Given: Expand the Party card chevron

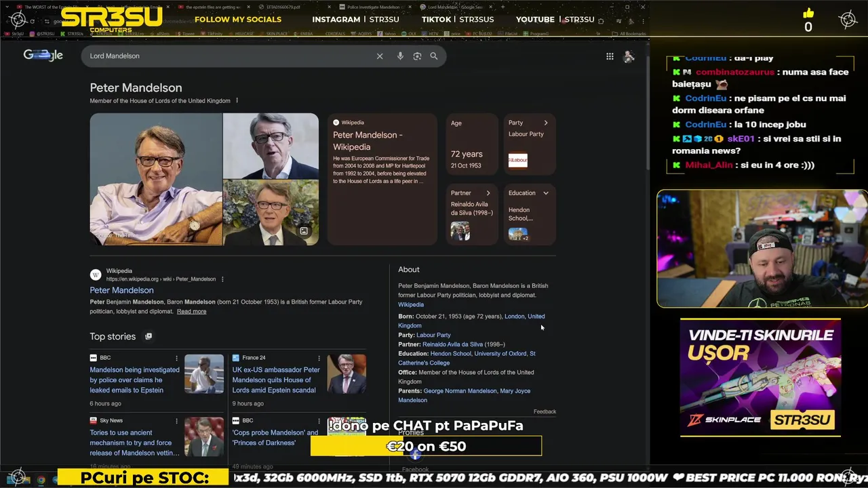Looking at the screenshot, I should pos(546,123).
